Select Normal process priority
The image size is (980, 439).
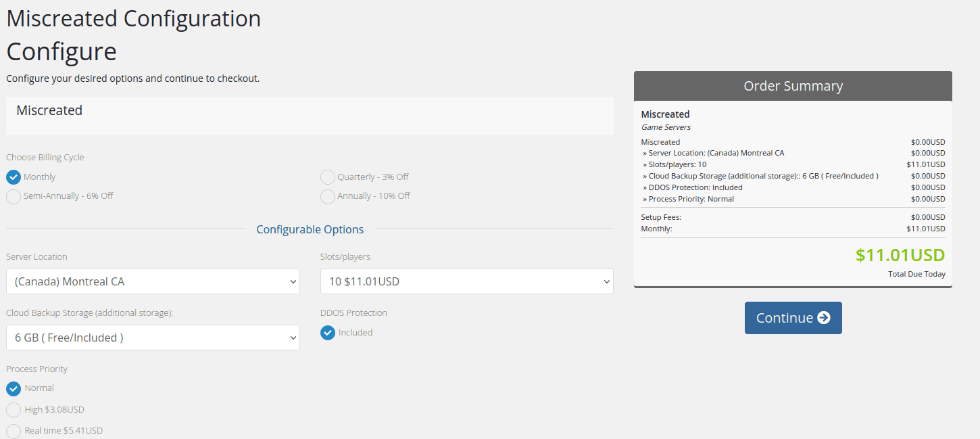pyautogui.click(x=14, y=389)
